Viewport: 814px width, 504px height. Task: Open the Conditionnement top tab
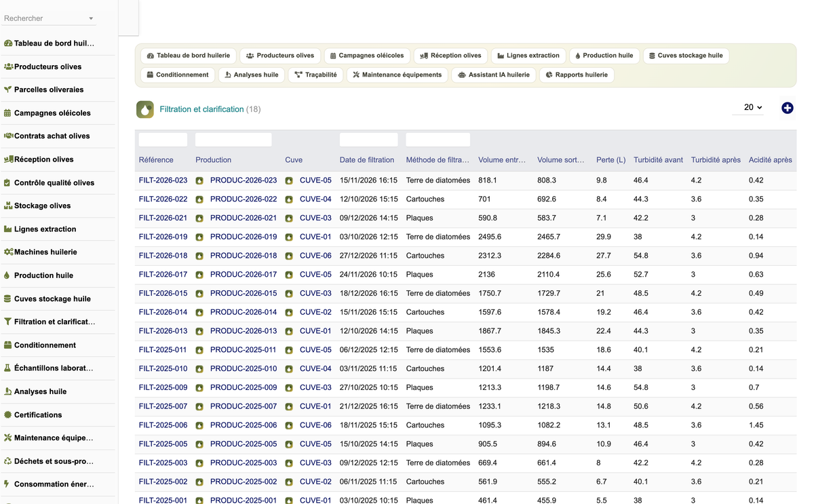(x=178, y=75)
